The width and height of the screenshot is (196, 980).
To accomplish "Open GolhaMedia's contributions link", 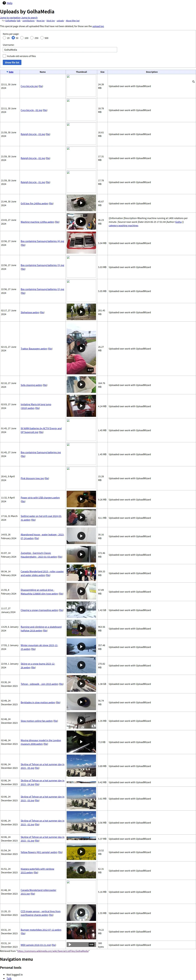I will pos(29,21).
